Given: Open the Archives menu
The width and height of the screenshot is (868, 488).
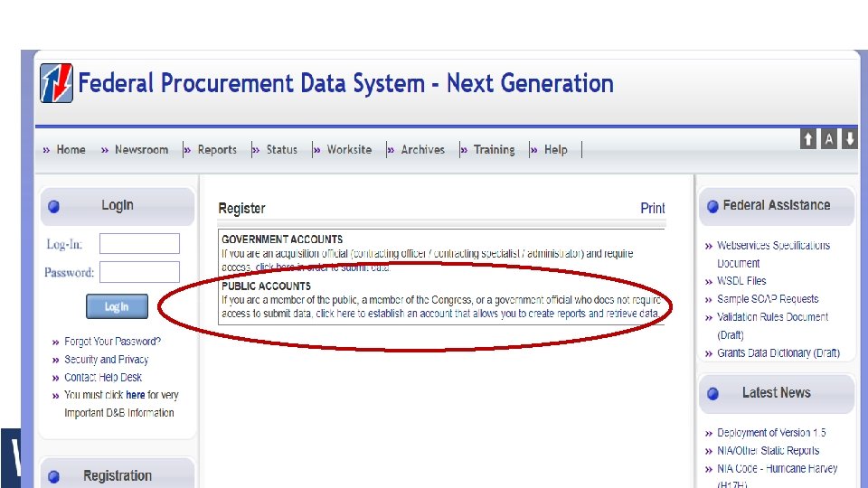Looking at the screenshot, I should [x=423, y=150].
